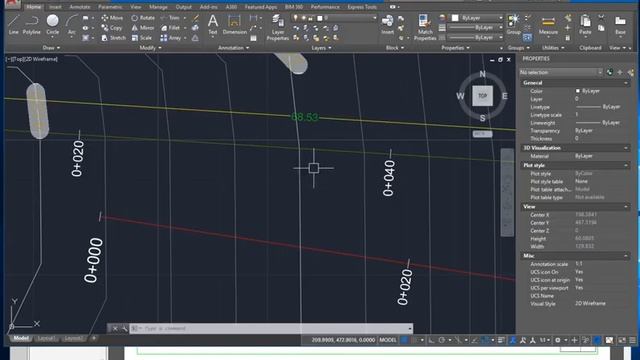Collapse the Misc section in Properties
640x360 pixels.
tap(626, 256)
